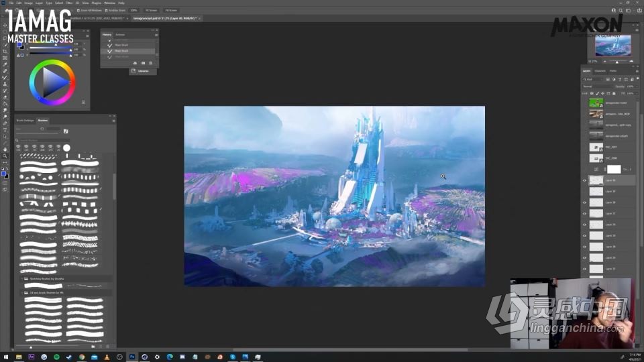Open brush edit icon in Brushes panel
This screenshot has height=362, width=644.
coord(66,131)
